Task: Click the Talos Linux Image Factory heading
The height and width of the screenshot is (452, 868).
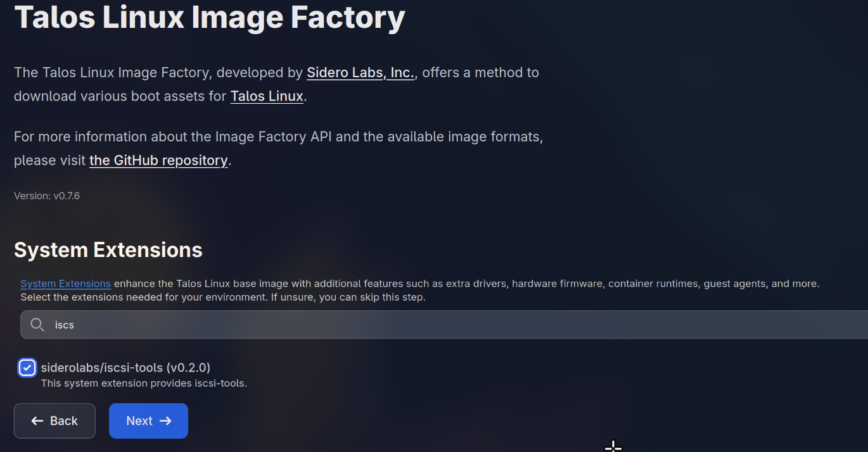Action: tap(209, 17)
